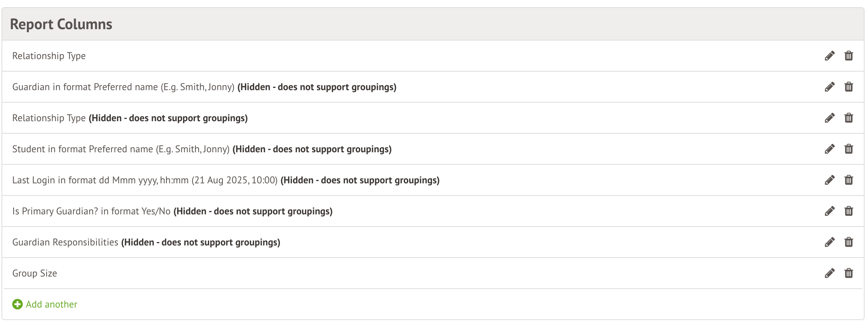The image size is (868, 325).
Task: Edit the Last Login column
Action: [x=829, y=180]
